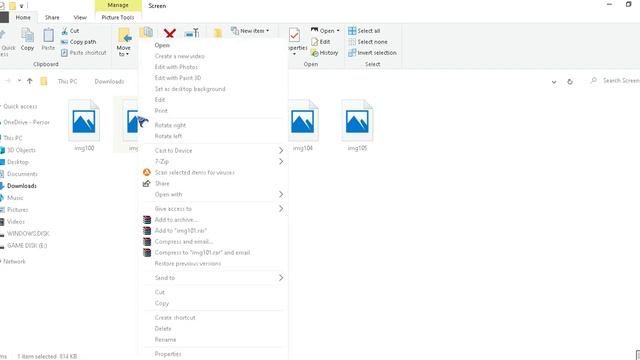Open Pictures in the navigation pane
This screenshot has height=360, width=640.
pyautogui.click(x=18, y=210)
